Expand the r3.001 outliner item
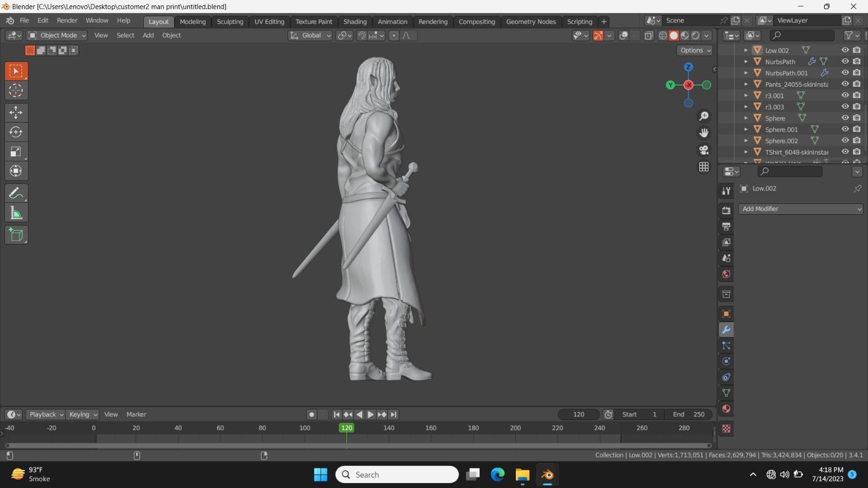 [746, 95]
